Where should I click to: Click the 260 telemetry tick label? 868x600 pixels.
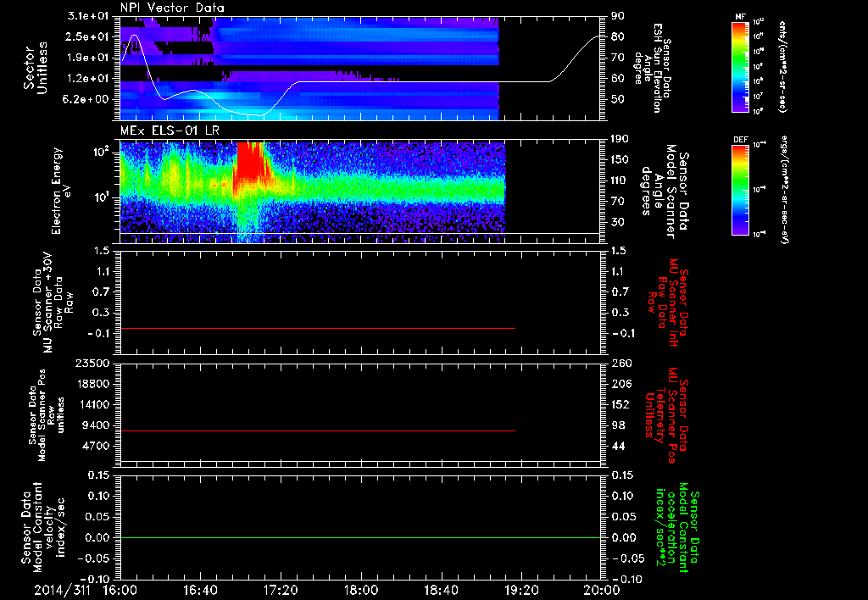click(x=620, y=364)
